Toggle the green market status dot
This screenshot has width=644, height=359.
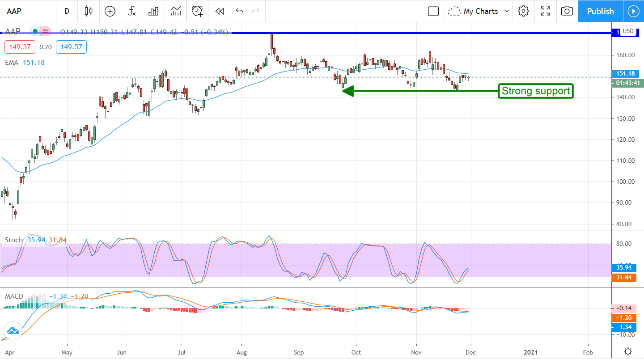(x=35, y=32)
